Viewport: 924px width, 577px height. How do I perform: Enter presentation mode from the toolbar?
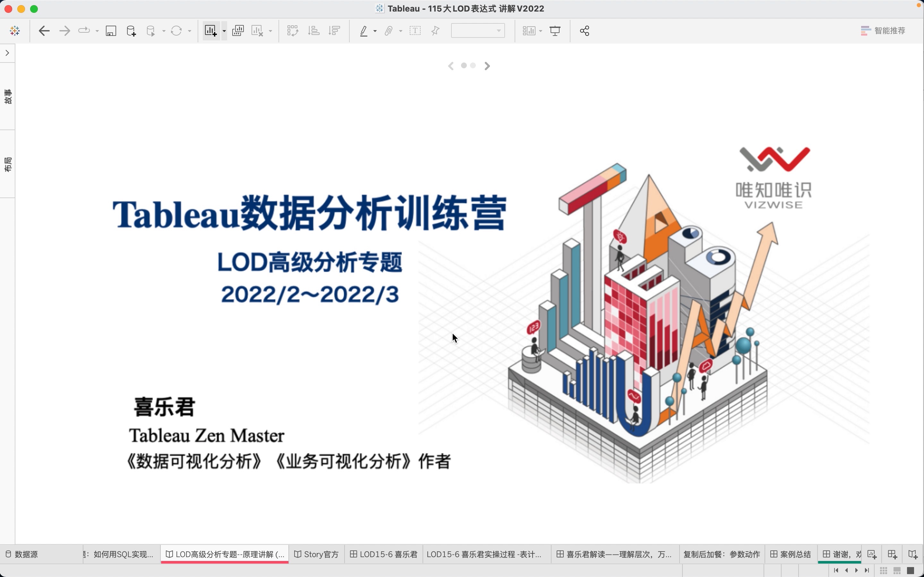point(554,30)
